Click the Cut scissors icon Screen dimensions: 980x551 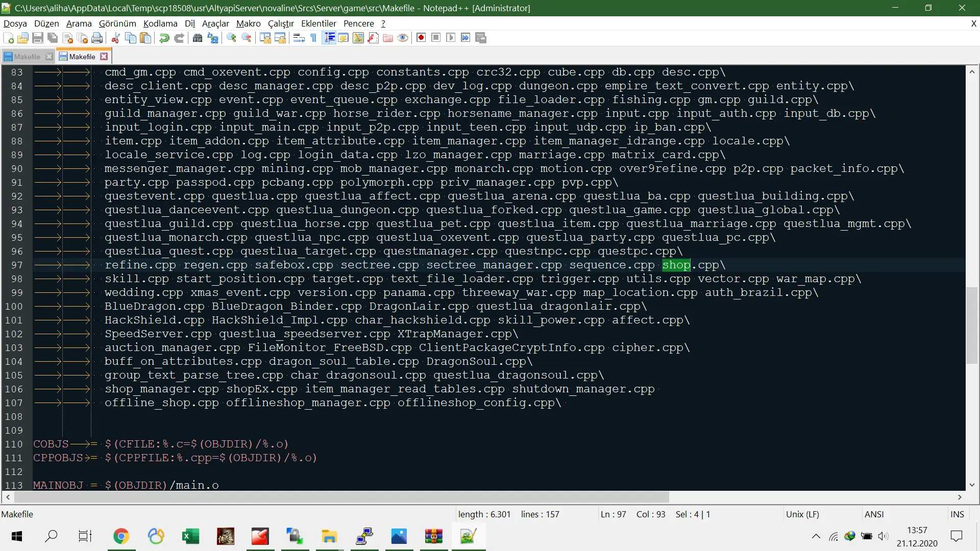click(116, 38)
